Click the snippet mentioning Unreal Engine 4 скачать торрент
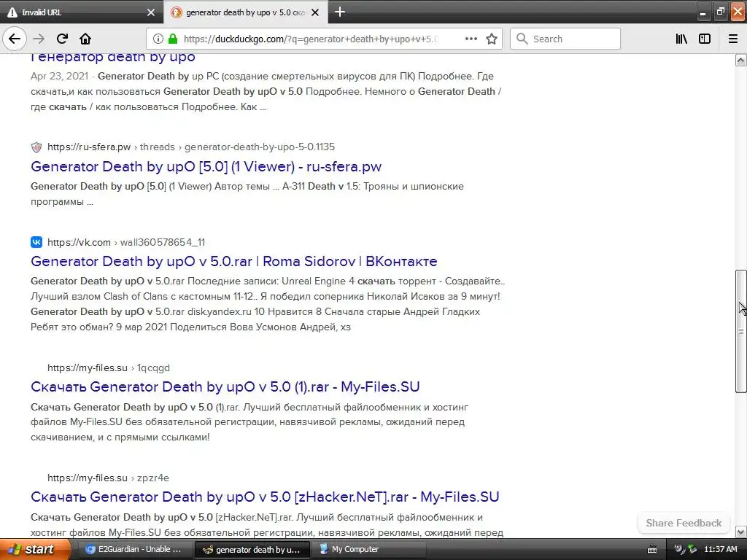 pyautogui.click(x=268, y=304)
